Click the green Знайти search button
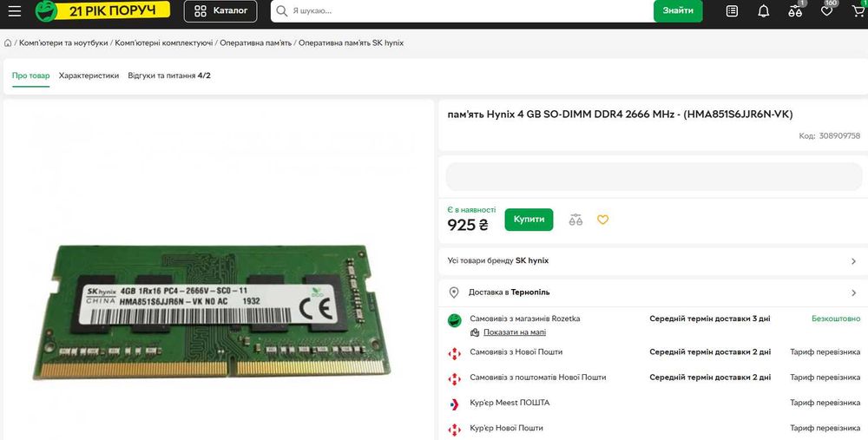This screenshot has width=868, height=440. point(678,11)
